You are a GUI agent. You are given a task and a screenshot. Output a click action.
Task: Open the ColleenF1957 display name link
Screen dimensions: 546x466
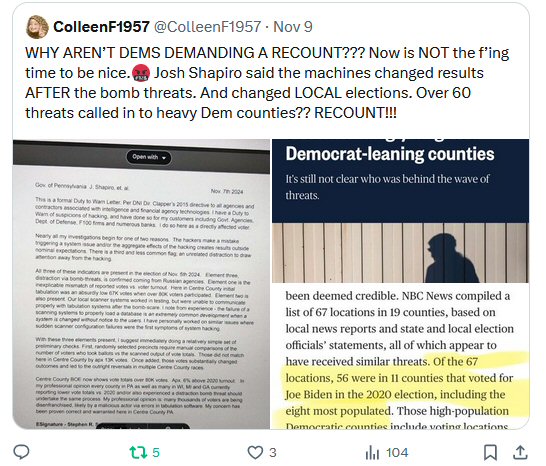tap(101, 27)
